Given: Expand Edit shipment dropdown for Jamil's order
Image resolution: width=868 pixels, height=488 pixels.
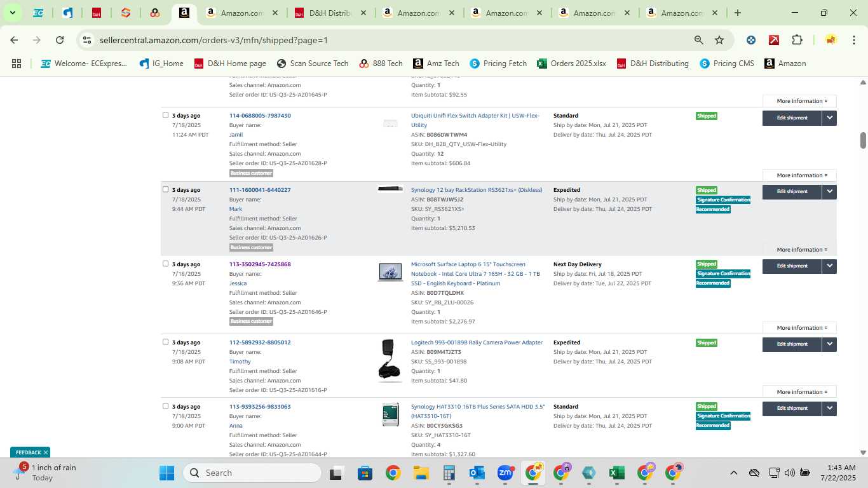Looking at the screenshot, I should [829, 118].
